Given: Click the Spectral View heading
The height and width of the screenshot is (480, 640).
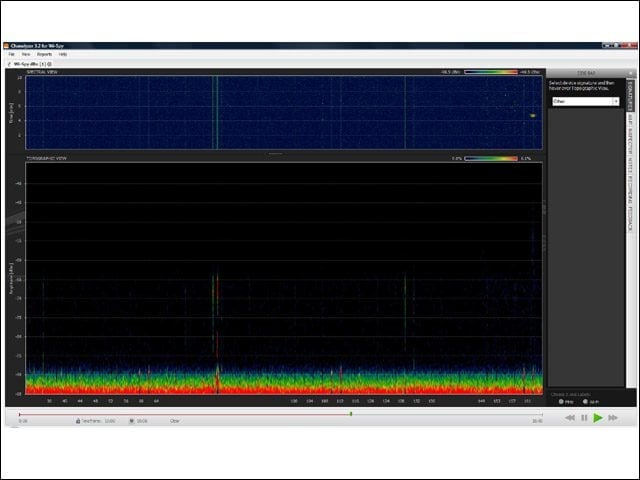Looking at the screenshot, I should tap(42, 72).
